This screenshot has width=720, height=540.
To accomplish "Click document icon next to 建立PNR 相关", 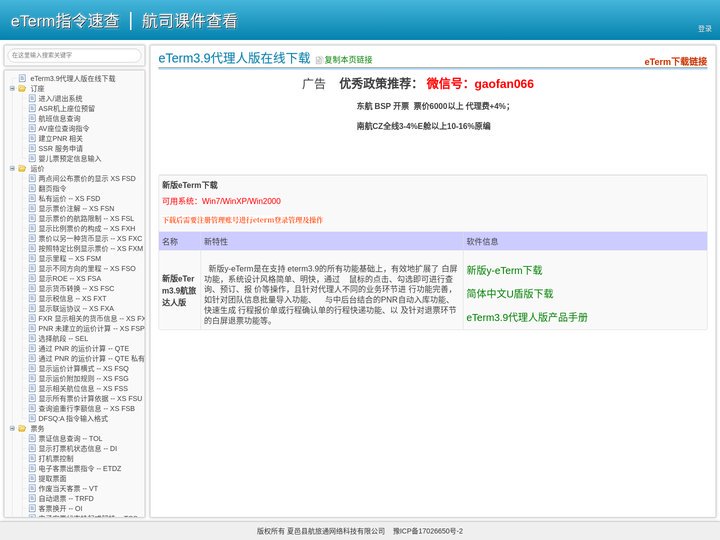I will click(x=32, y=138).
